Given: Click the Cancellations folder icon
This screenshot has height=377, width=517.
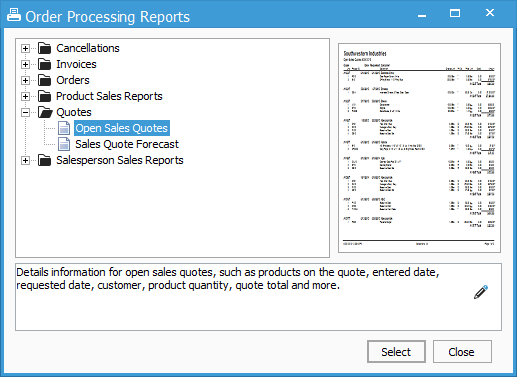Looking at the screenshot, I should pos(44,48).
